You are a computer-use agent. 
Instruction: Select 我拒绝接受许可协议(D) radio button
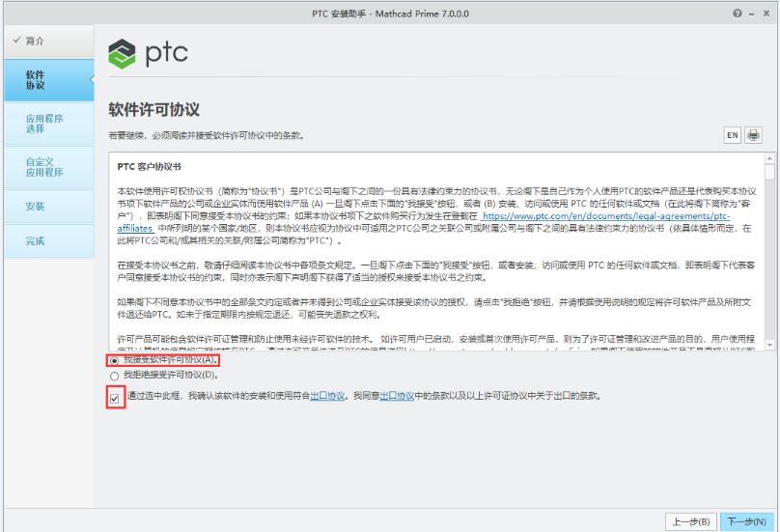(115, 376)
